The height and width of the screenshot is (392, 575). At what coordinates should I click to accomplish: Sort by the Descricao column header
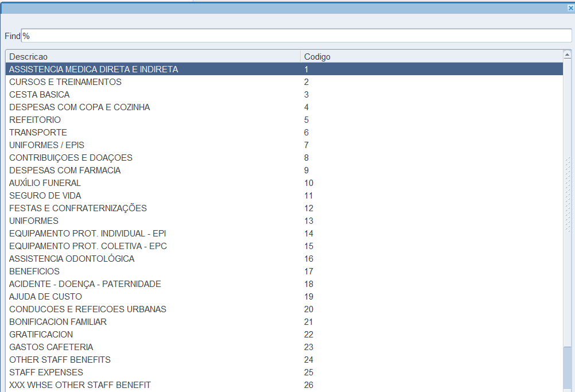click(153, 57)
